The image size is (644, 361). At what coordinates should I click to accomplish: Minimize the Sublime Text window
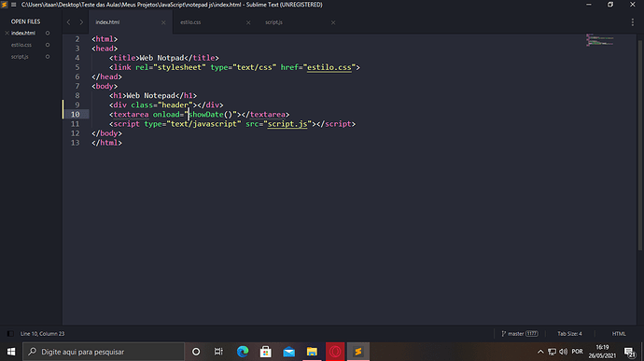point(589,5)
